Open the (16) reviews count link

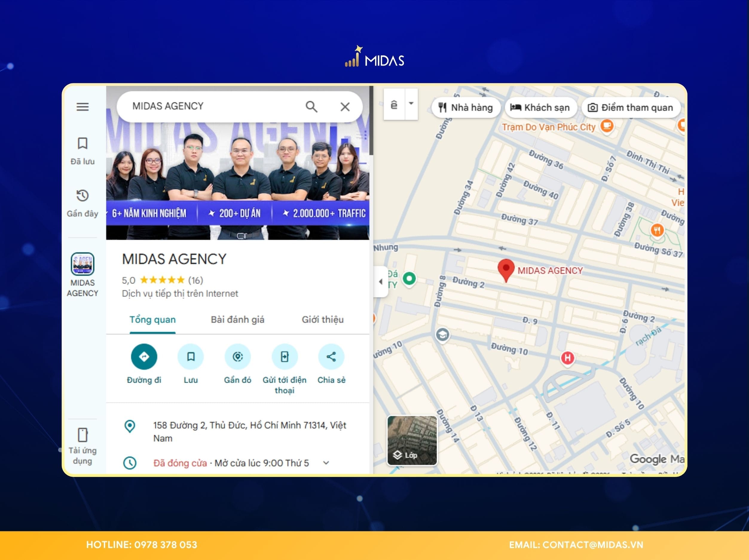click(x=195, y=280)
